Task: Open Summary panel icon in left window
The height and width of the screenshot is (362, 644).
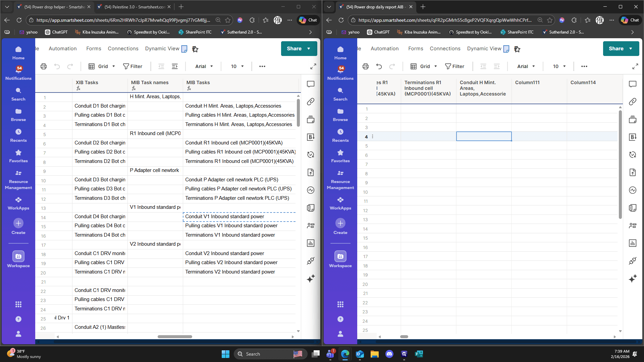Action: click(x=311, y=208)
